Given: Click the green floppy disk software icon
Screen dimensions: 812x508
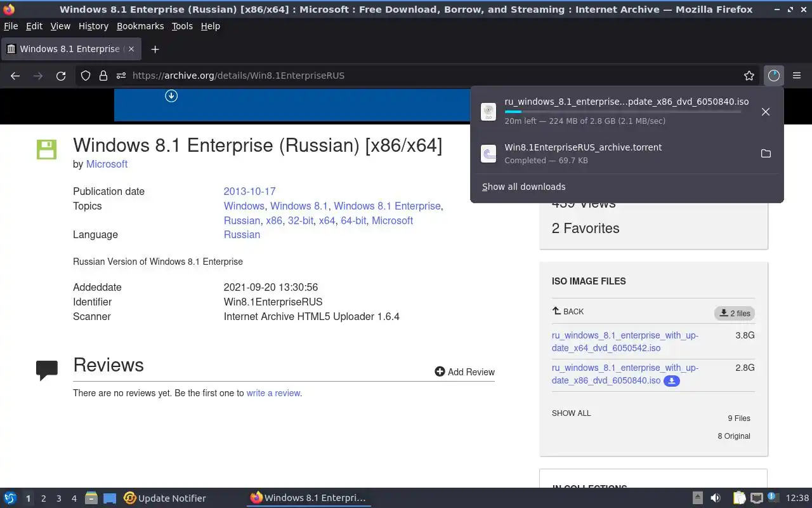Looking at the screenshot, I should pos(46,150).
